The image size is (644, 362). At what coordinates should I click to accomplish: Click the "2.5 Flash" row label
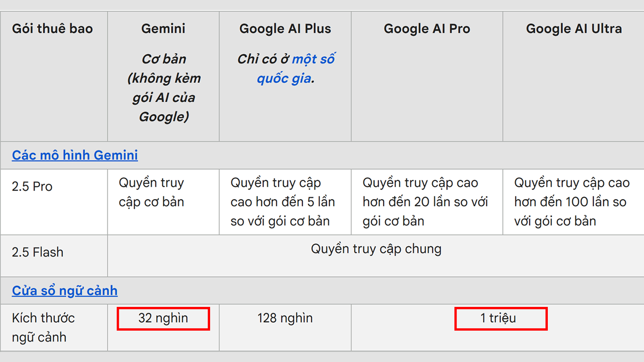point(37,252)
